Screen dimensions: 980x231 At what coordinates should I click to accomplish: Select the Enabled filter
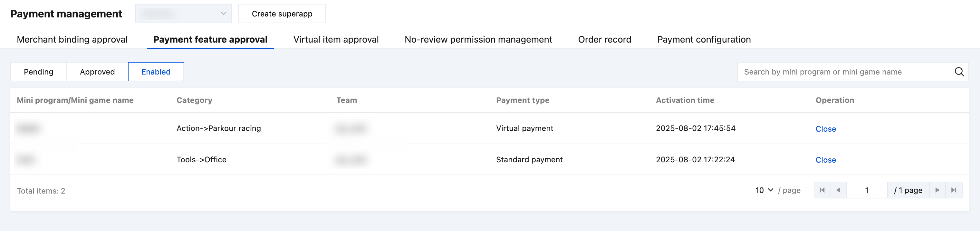point(156,72)
